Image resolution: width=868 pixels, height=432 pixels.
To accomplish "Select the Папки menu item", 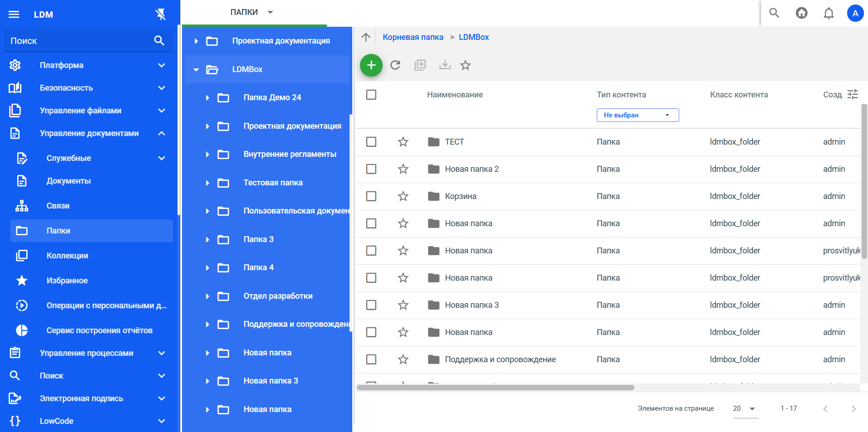I will click(91, 231).
